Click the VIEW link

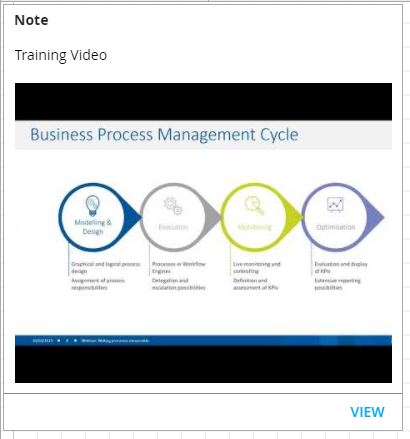click(367, 412)
